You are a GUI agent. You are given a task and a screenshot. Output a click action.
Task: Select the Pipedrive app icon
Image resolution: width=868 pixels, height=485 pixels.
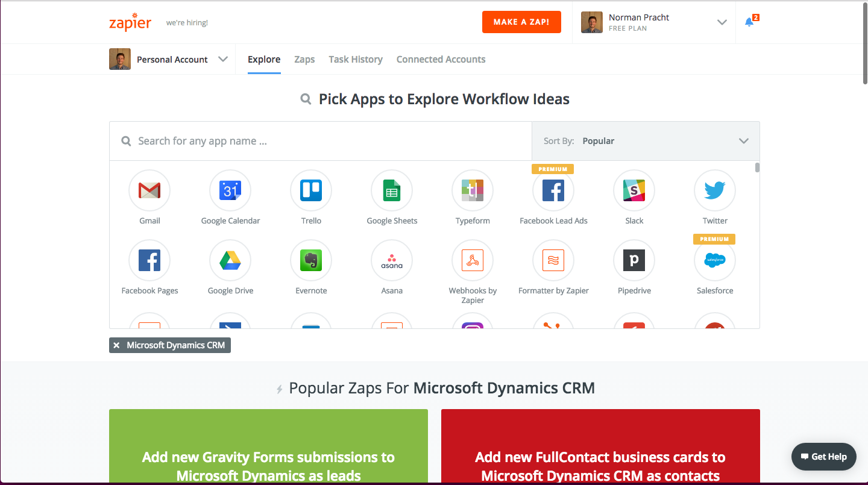pyautogui.click(x=634, y=260)
